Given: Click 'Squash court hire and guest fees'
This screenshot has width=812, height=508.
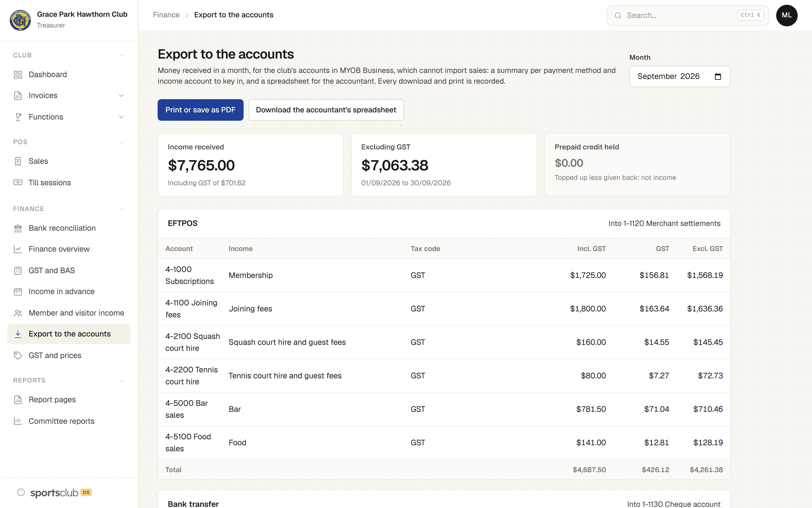Looking at the screenshot, I should coord(287,342).
